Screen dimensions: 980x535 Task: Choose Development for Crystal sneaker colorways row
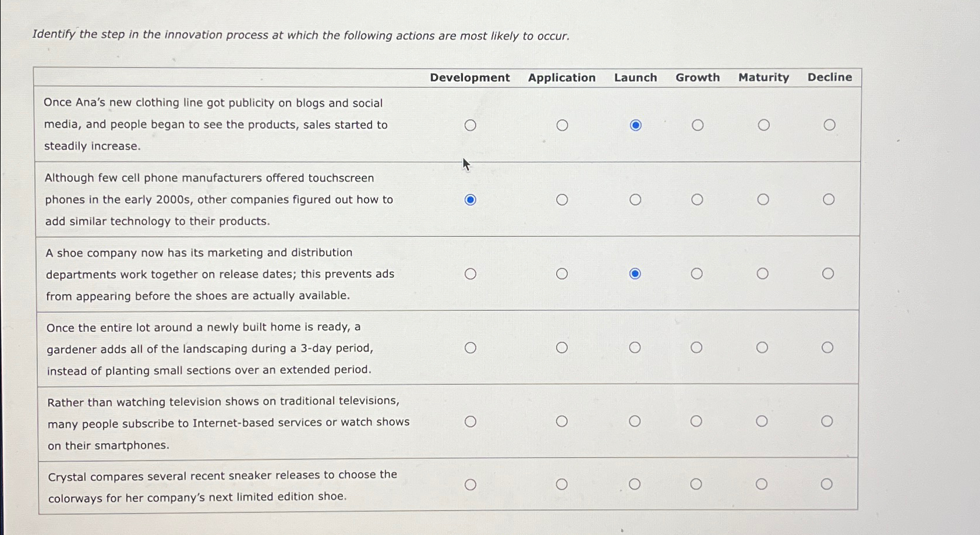click(x=470, y=485)
